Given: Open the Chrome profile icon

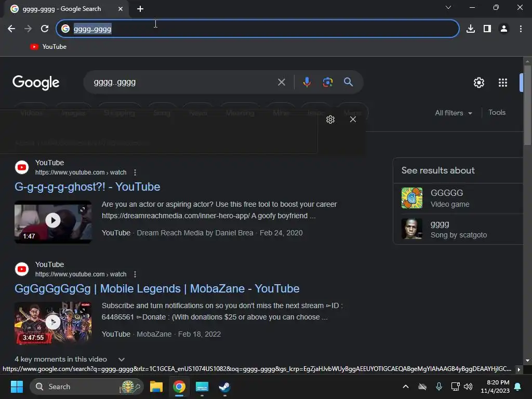Looking at the screenshot, I should click(x=504, y=29).
